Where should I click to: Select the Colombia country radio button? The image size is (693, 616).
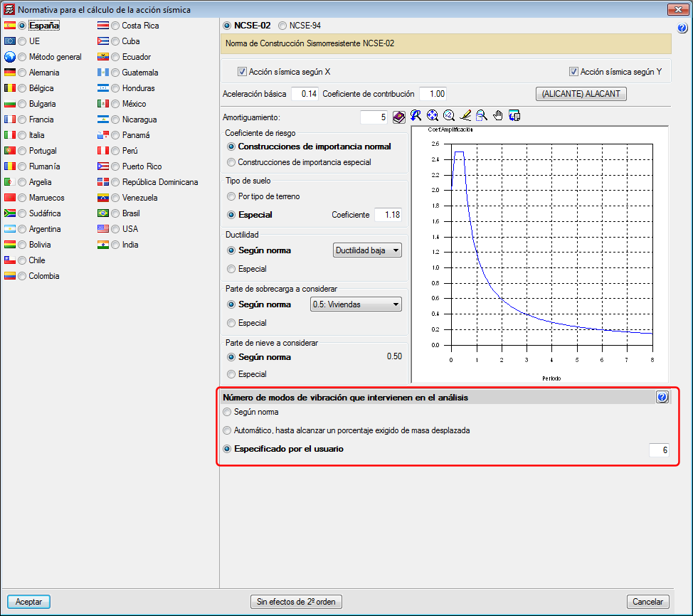coord(22,276)
